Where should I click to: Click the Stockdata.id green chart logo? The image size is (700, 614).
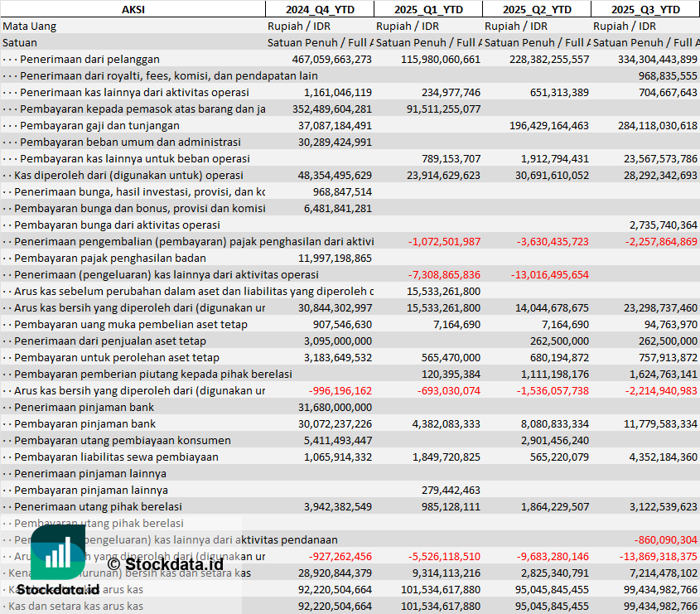(58, 552)
